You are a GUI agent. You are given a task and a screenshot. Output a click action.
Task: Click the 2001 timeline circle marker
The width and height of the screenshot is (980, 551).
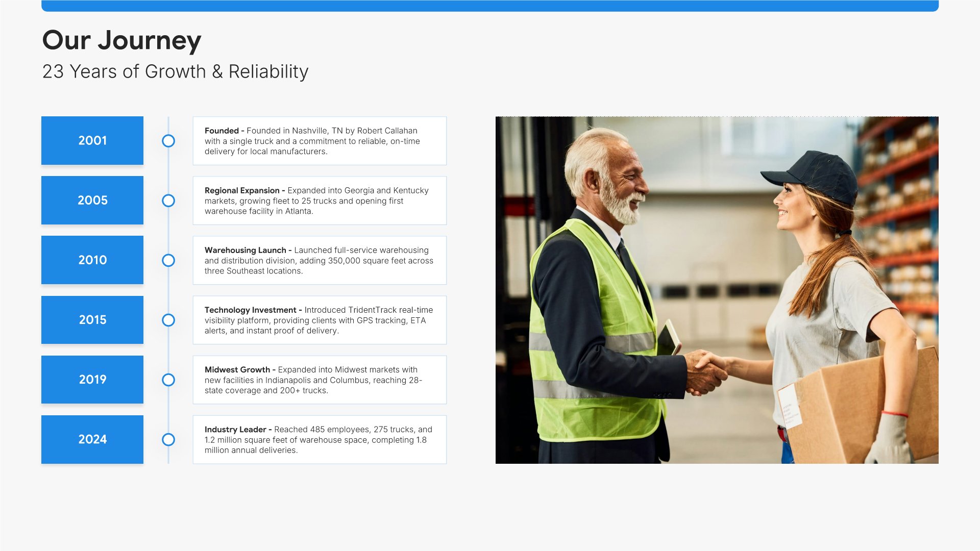168,141
